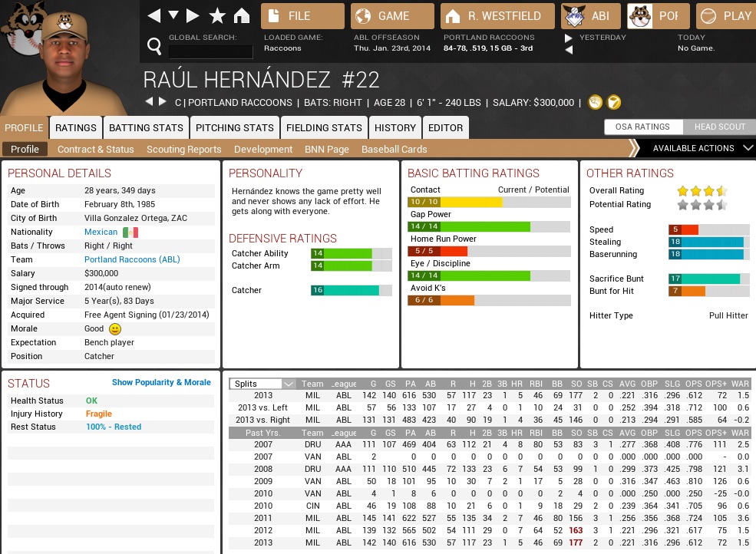Toggle Show Popularity & Morale
Screen dimensions: 756x554
tap(161, 382)
